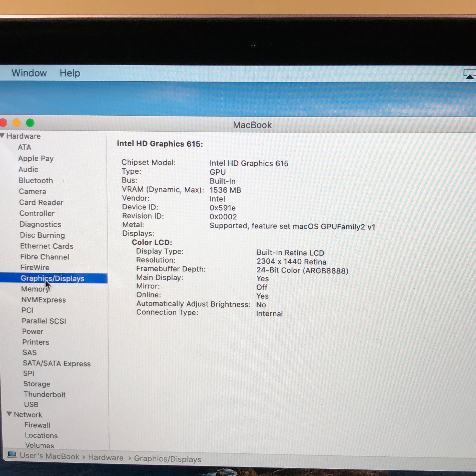Select SPI in the sidebar
Viewport: 476px width, 476px height.
pos(29,373)
